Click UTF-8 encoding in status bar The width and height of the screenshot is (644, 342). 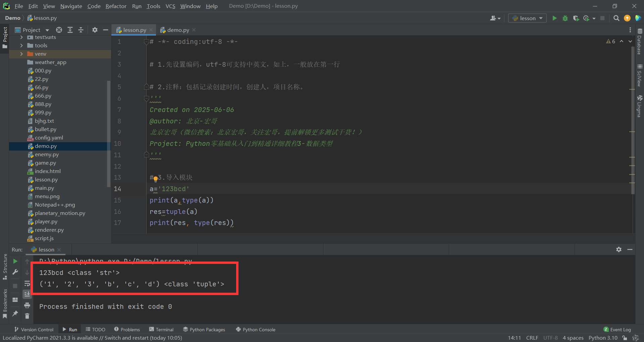(x=550, y=338)
